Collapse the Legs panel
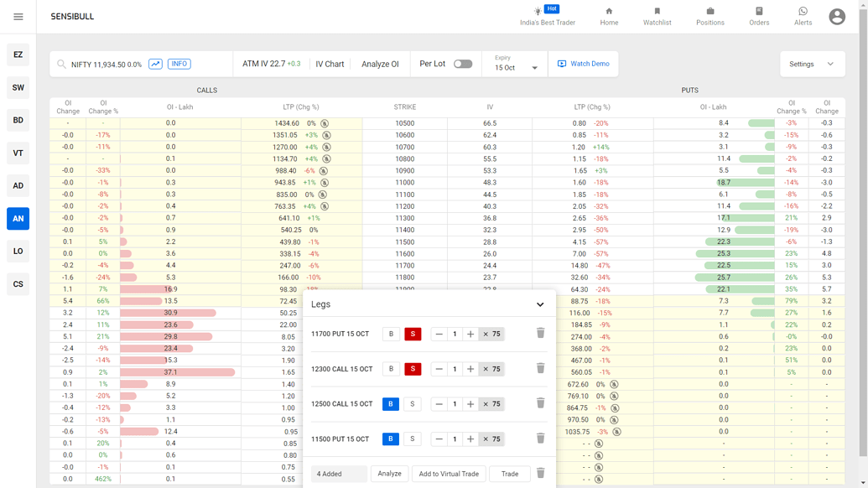 [x=540, y=304]
